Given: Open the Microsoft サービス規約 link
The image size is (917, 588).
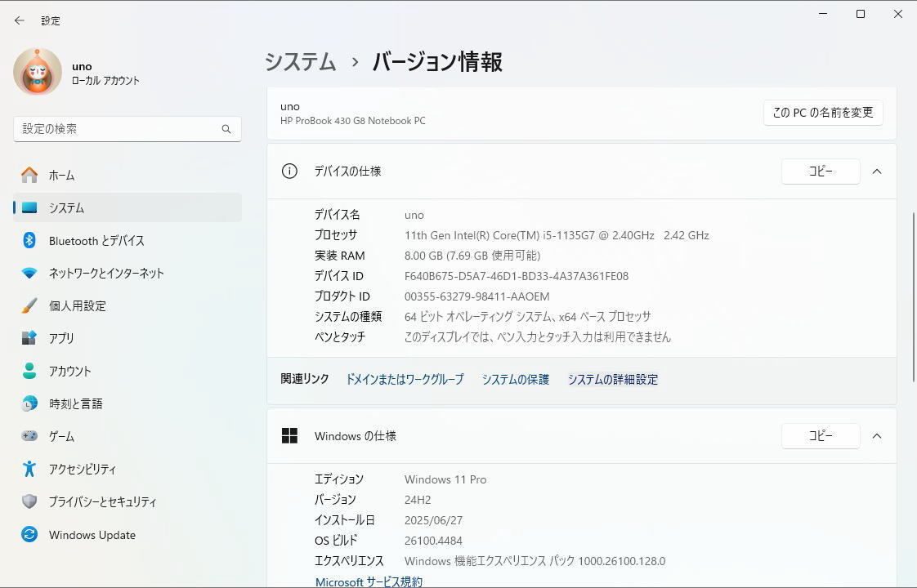Looking at the screenshot, I should pyautogui.click(x=369, y=581).
